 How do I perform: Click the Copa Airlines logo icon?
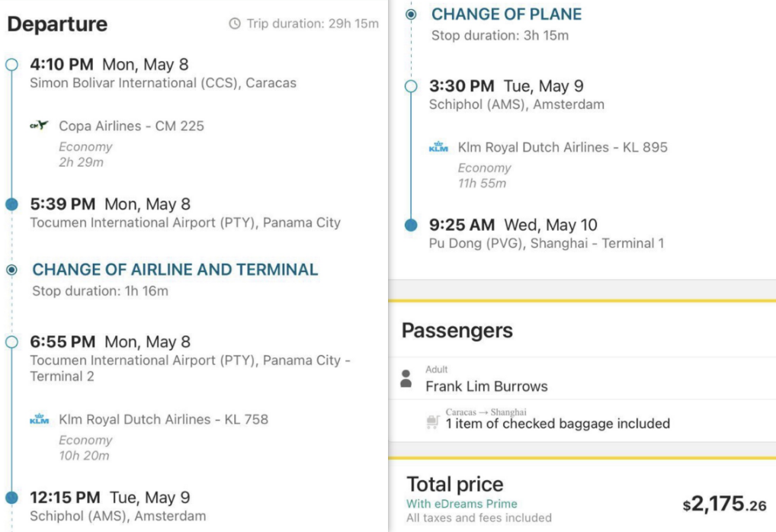(39, 125)
